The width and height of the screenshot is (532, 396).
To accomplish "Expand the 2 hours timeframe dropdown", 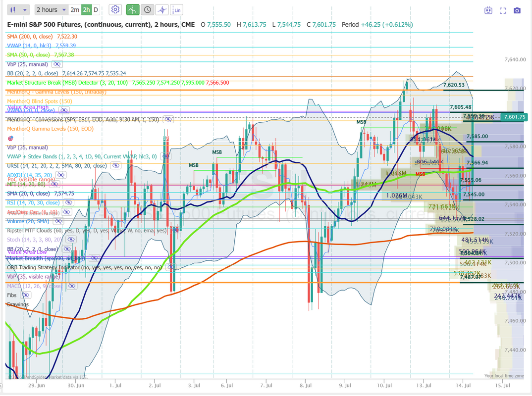I will 51,10.
